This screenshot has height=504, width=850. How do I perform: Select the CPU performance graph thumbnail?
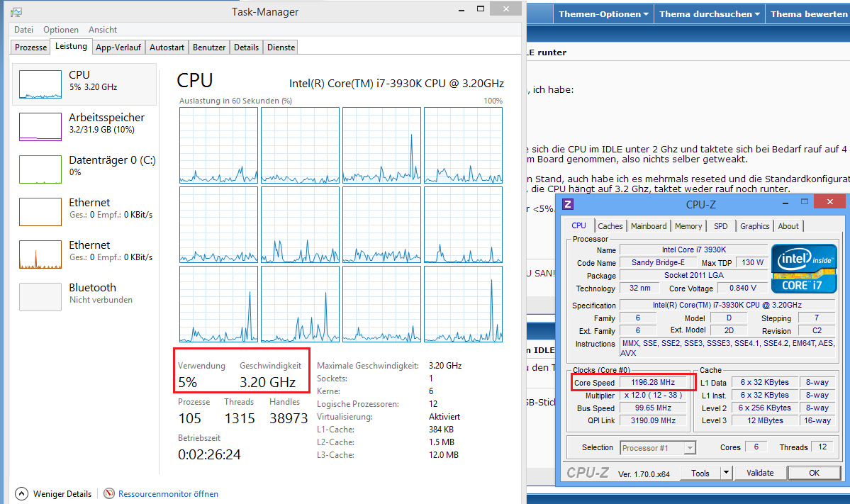[x=40, y=84]
